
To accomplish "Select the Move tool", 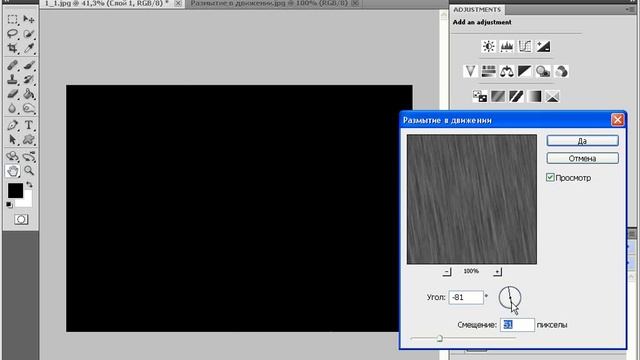I will tap(29, 19).
